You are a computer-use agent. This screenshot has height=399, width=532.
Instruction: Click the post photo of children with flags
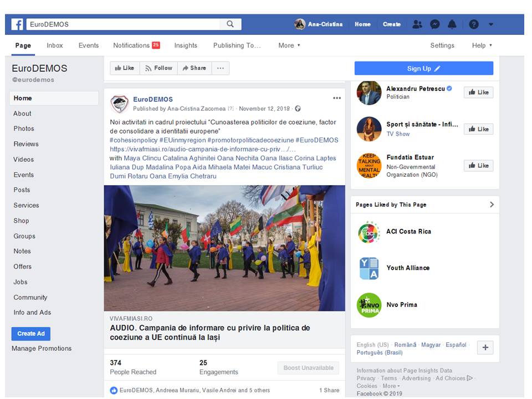tap(224, 248)
